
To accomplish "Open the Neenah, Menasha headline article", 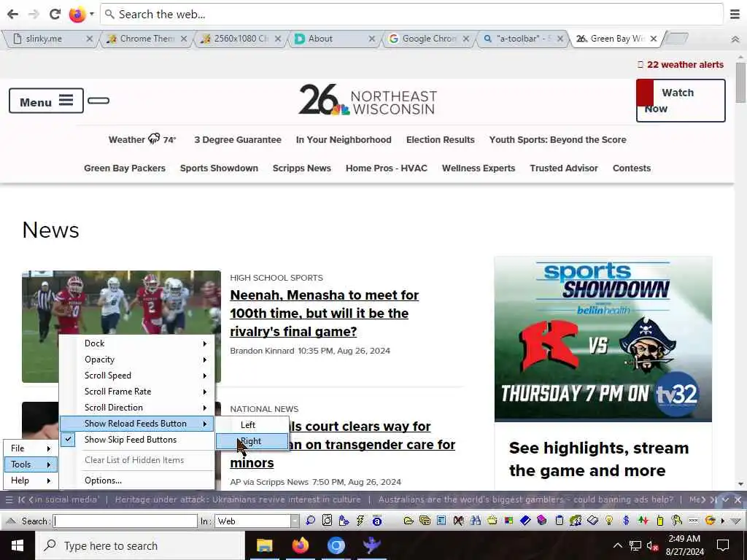I will (324, 314).
